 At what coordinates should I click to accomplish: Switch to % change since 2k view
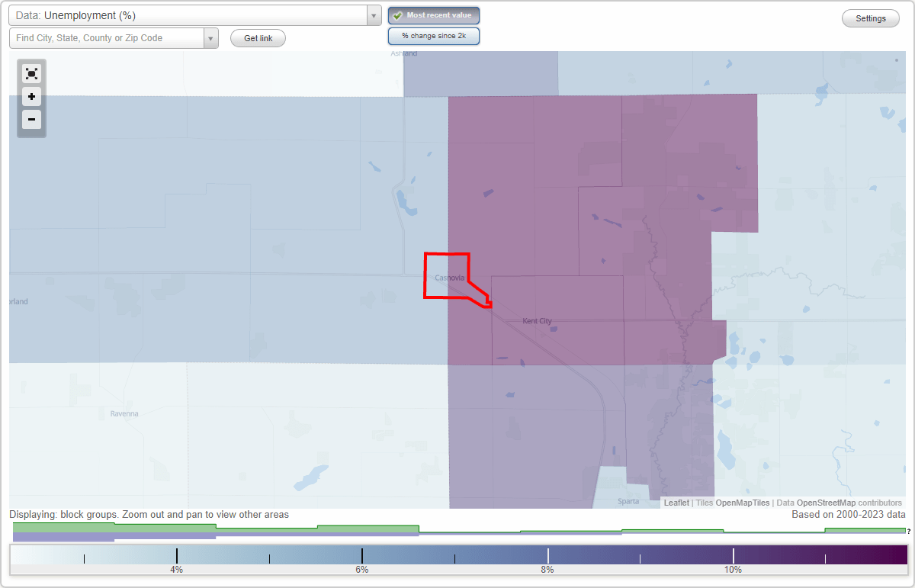click(433, 35)
